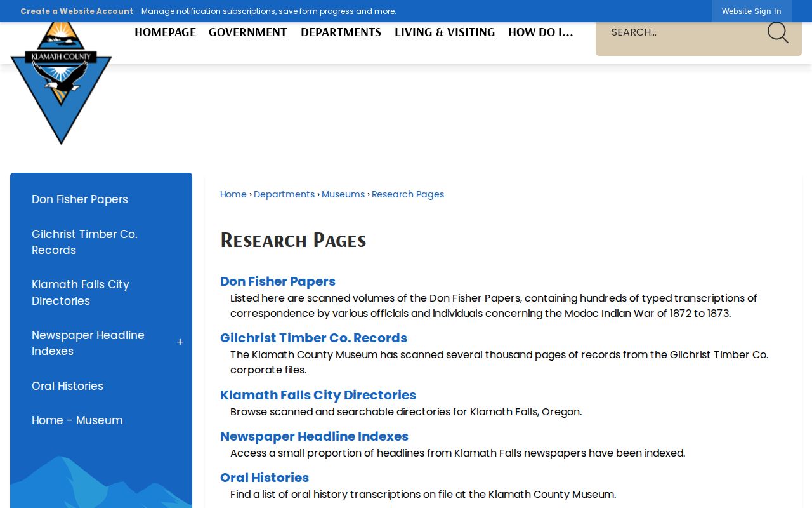Open the Living & Visiting menu
This screenshot has width=812, height=508.
(x=445, y=32)
